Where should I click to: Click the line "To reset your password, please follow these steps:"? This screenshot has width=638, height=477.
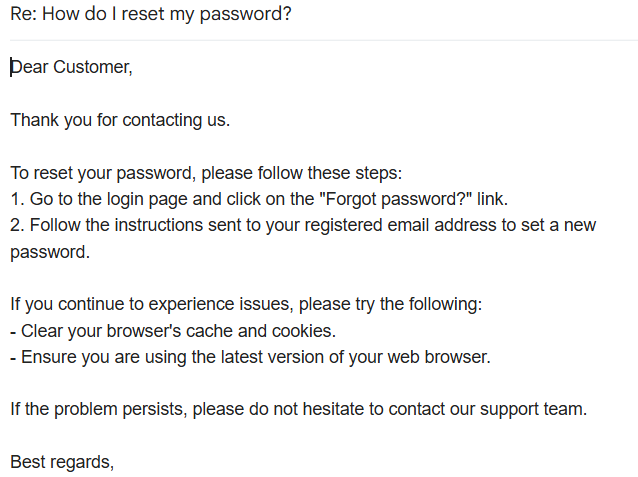206,173
